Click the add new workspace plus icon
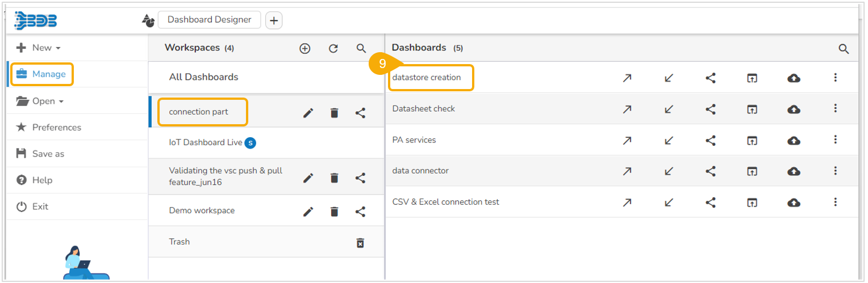This screenshot has width=868, height=283. pyautogui.click(x=305, y=49)
